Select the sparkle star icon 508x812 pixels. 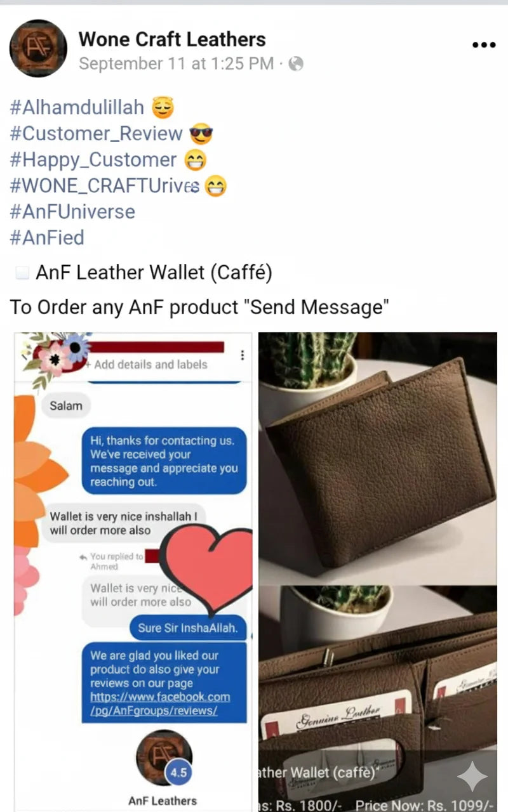472,776
